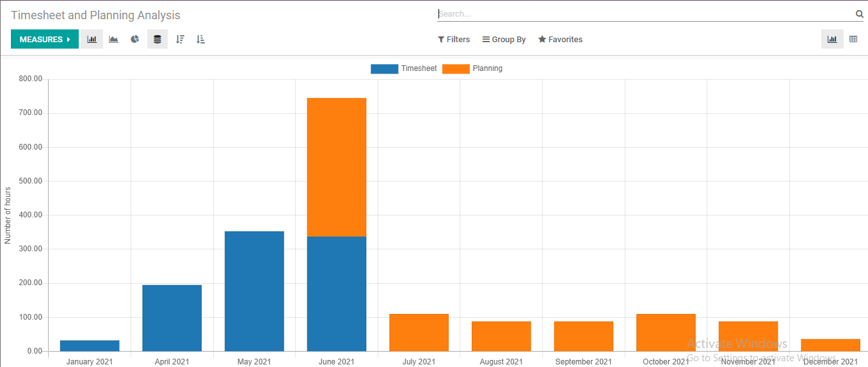Click the May 2021 Timesheet bar

tap(254, 291)
